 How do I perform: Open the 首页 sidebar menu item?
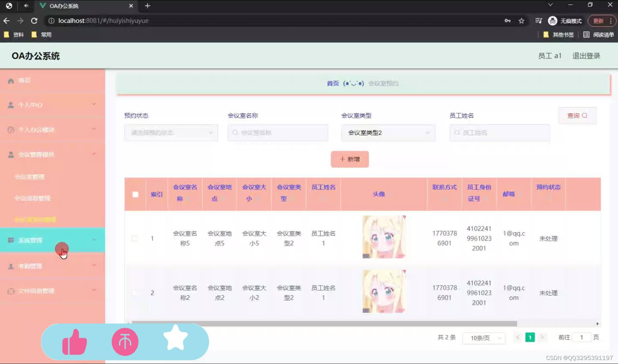[52, 81]
